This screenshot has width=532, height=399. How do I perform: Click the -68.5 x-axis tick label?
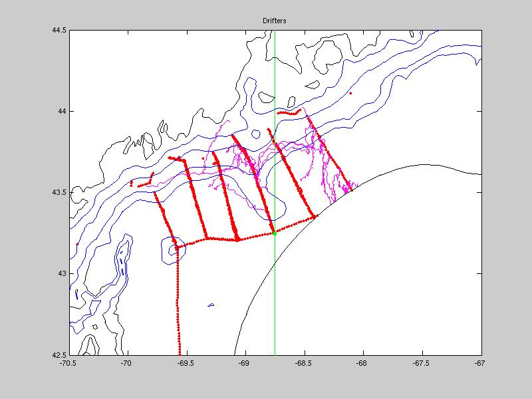point(304,363)
